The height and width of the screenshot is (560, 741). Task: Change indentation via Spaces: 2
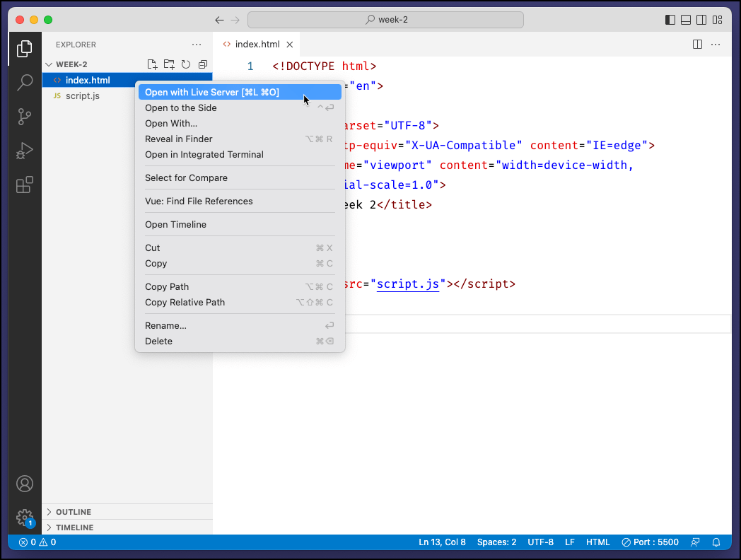coord(496,542)
